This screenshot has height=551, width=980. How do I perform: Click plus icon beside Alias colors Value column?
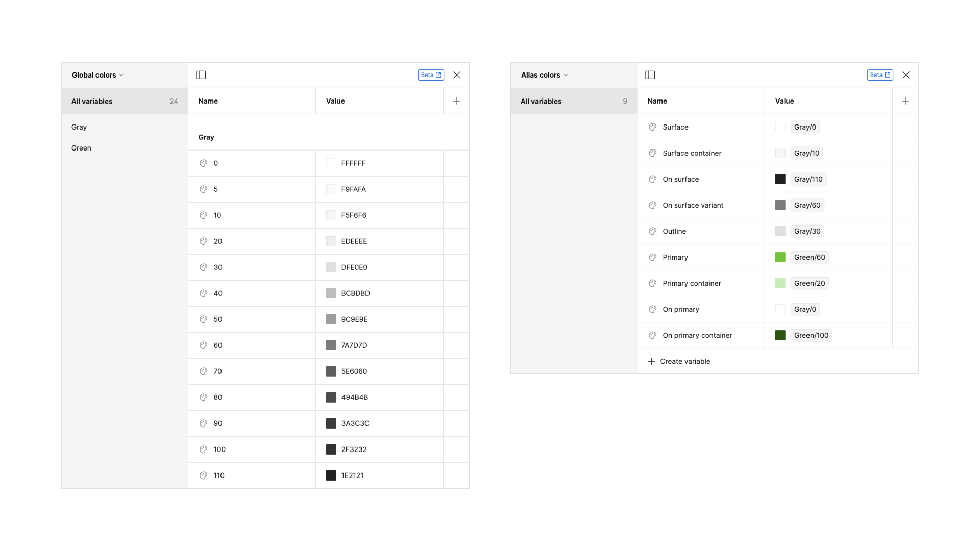coord(905,101)
